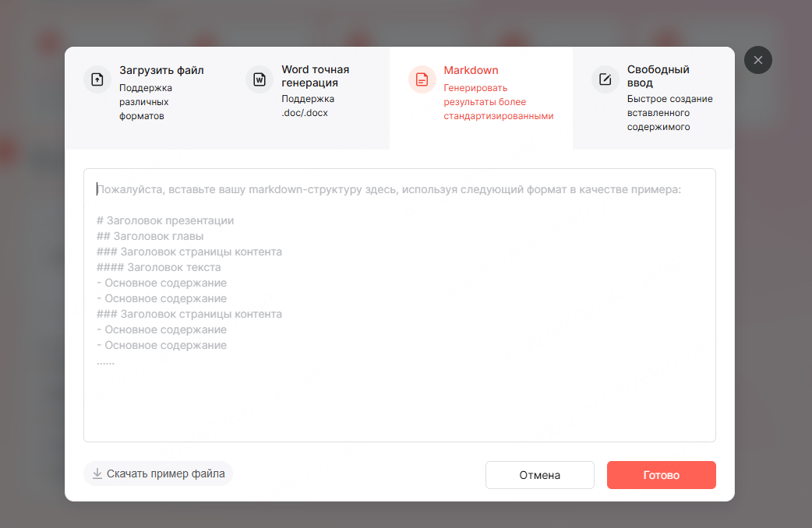Click the pencil icon next to Свободный ввод
812x528 pixels.
pos(604,79)
